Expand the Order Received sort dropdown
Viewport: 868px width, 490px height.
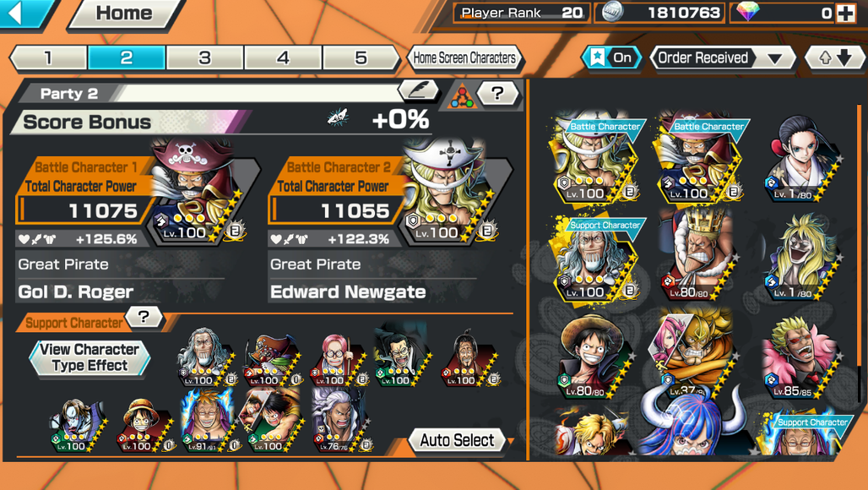(x=722, y=57)
